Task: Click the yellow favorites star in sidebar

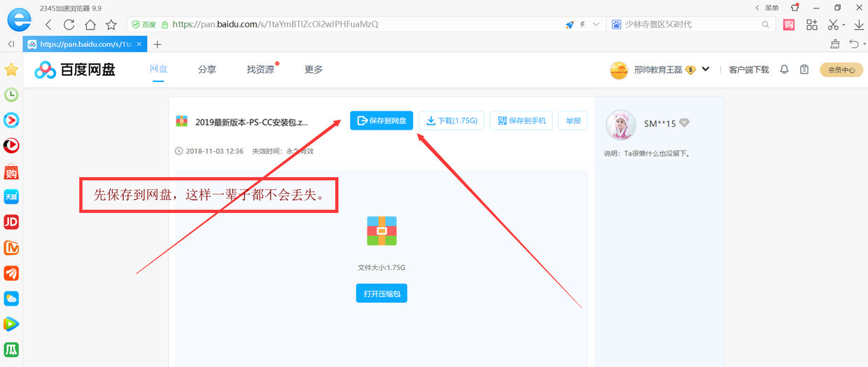Action: 11,69
